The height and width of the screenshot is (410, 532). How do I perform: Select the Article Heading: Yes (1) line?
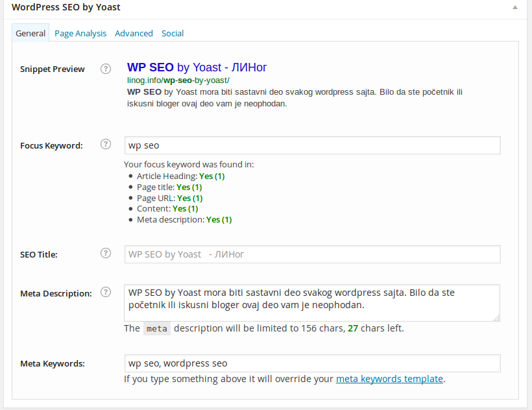coord(180,176)
